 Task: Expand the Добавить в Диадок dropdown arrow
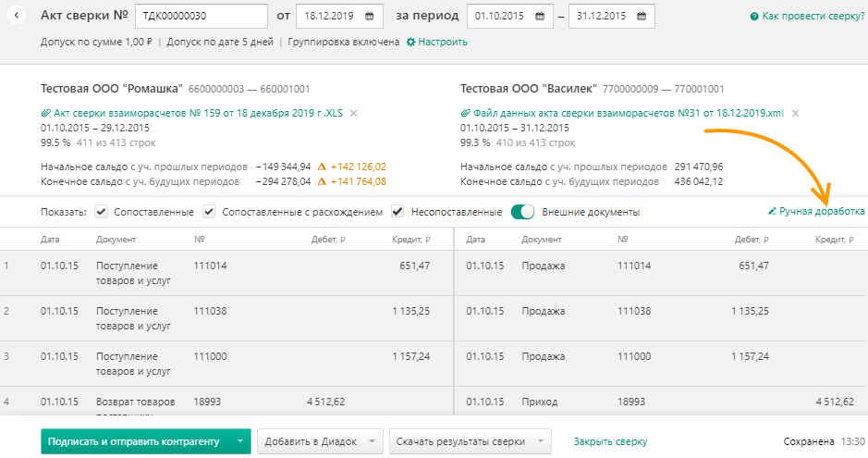click(x=372, y=441)
